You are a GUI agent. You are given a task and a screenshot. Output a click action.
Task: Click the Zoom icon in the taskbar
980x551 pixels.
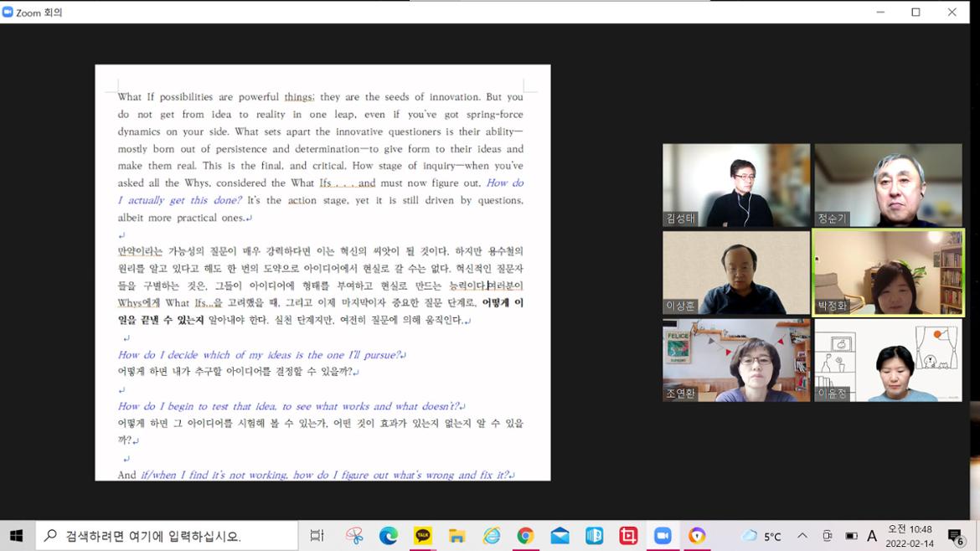pos(663,536)
